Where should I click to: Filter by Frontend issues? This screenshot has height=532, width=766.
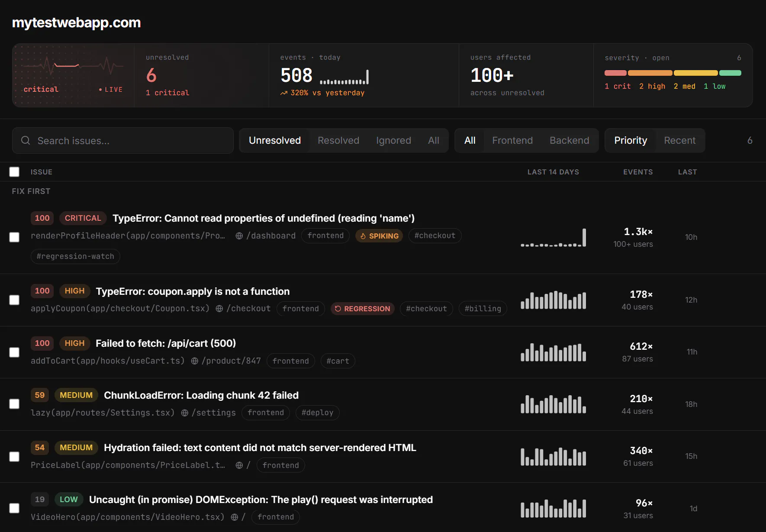click(x=512, y=140)
